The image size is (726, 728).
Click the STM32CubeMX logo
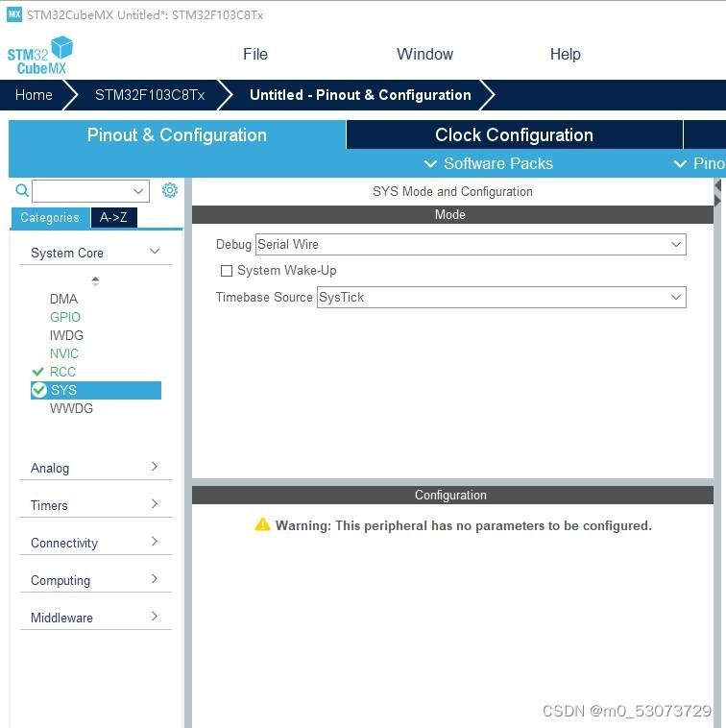point(40,56)
